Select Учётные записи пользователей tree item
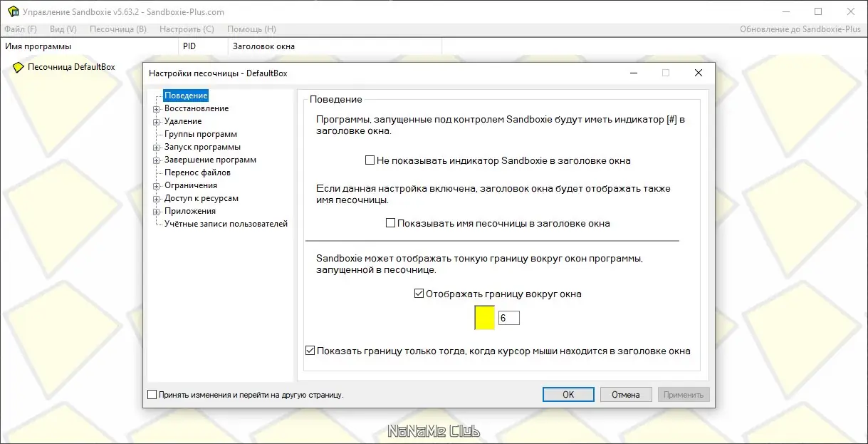 (x=226, y=224)
